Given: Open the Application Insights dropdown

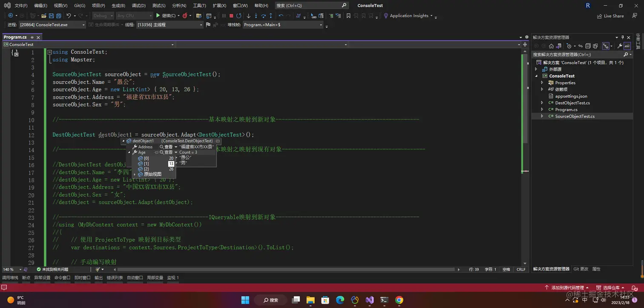Looking at the screenshot, I should [431, 16].
